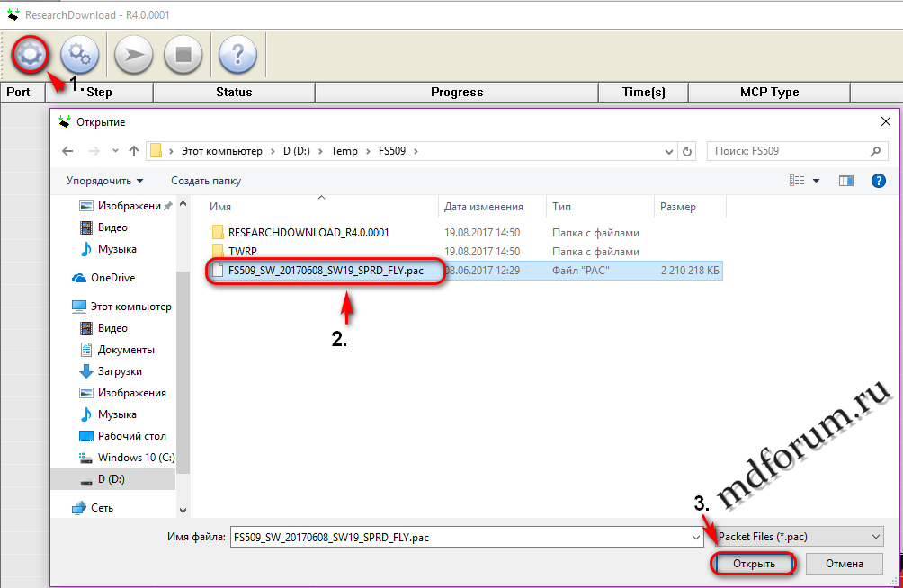The width and height of the screenshot is (903, 588).
Task: Click the refresh folder button
Action: (x=686, y=151)
